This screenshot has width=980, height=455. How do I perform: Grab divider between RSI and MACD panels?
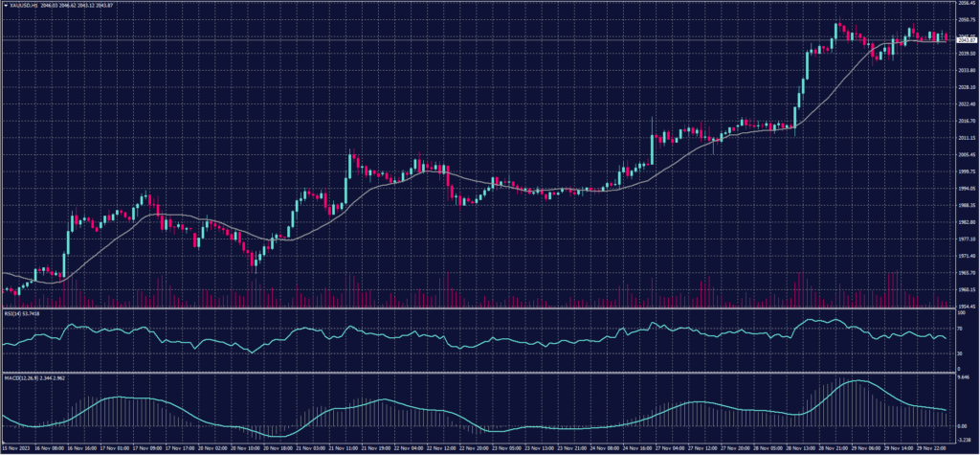tap(479, 371)
